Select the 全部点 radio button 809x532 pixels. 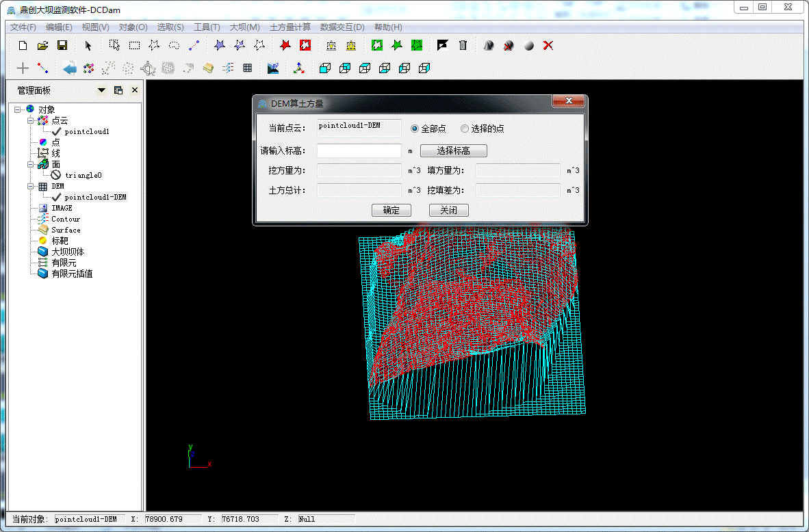click(x=415, y=129)
